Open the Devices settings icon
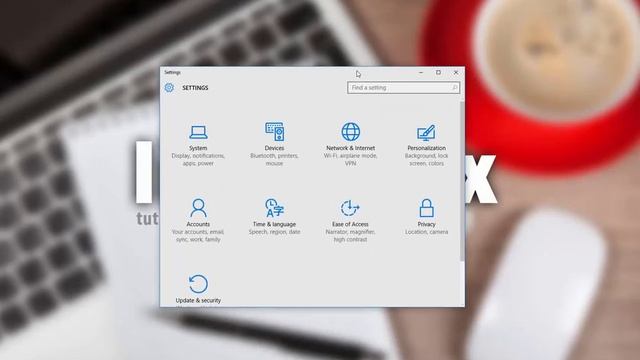Screen dimensions: 640x360 click(275, 131)
